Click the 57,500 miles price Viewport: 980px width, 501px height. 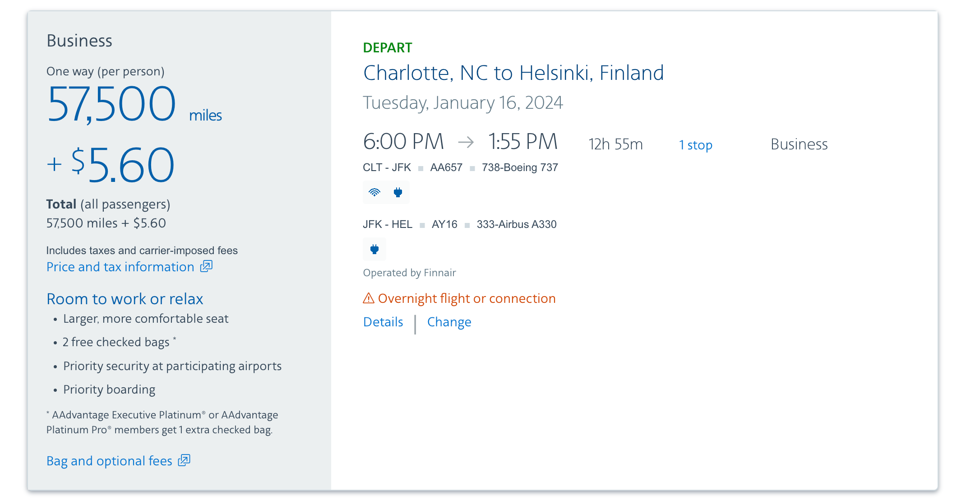click(x=134, y=104)
